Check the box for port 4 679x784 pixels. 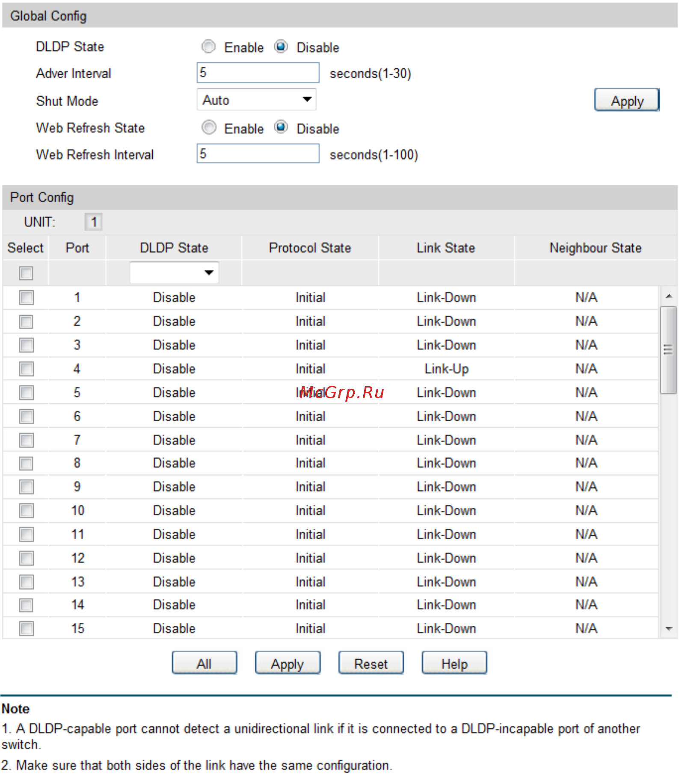[x=26, y=369]
